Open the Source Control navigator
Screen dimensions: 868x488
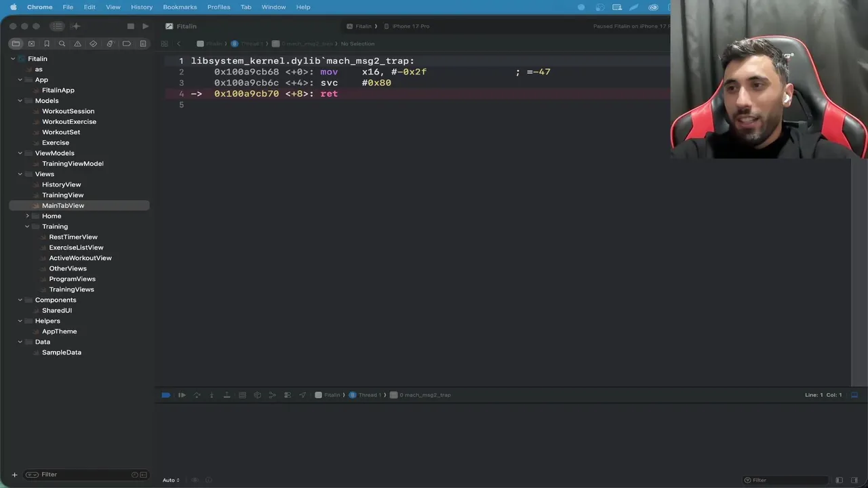click(x=31, y=43)
